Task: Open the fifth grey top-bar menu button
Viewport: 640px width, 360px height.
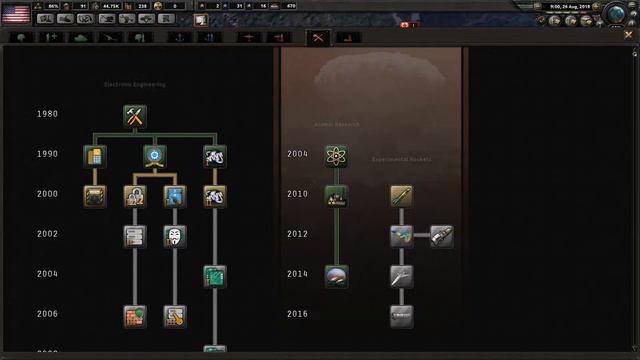Action: pos(127,19)
